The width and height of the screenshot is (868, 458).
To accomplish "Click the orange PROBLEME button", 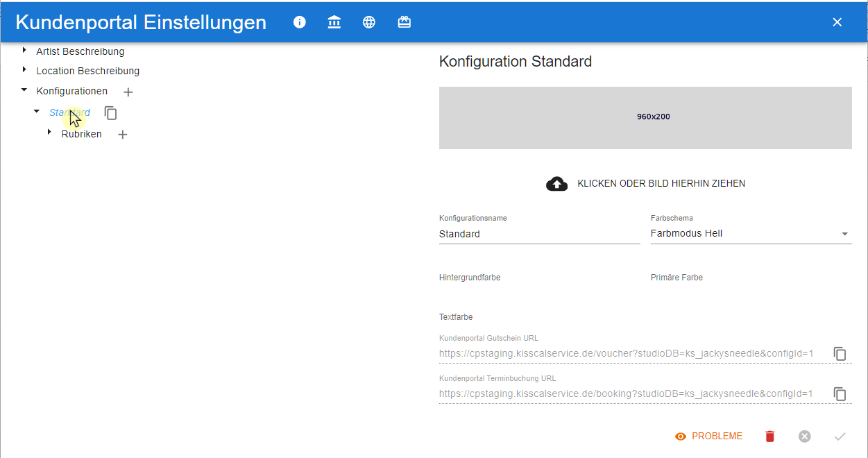I will [x=708, y=436].
